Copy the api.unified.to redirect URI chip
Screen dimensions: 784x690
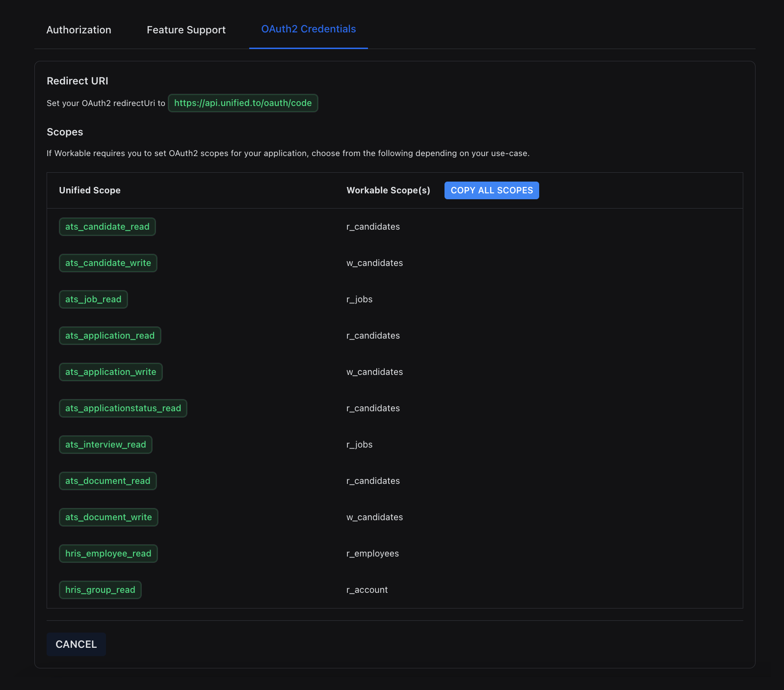(x=243, y=103)
